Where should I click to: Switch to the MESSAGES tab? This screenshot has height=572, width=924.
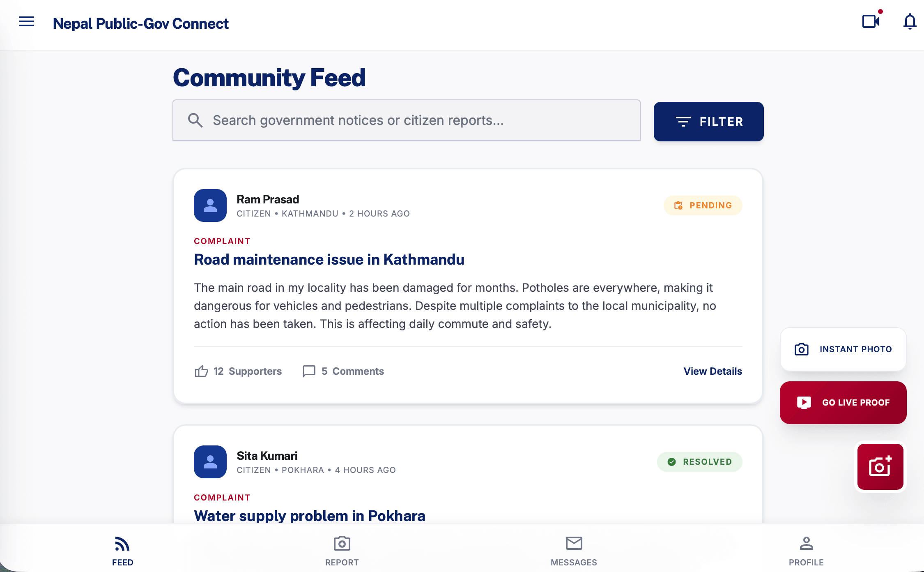tap(574, 549)
